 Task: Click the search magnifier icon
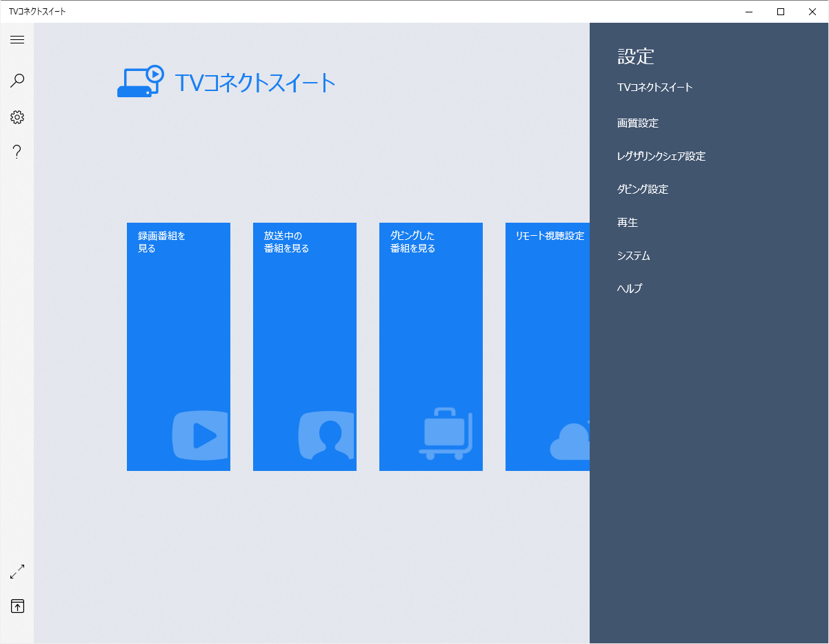[17, 81]
